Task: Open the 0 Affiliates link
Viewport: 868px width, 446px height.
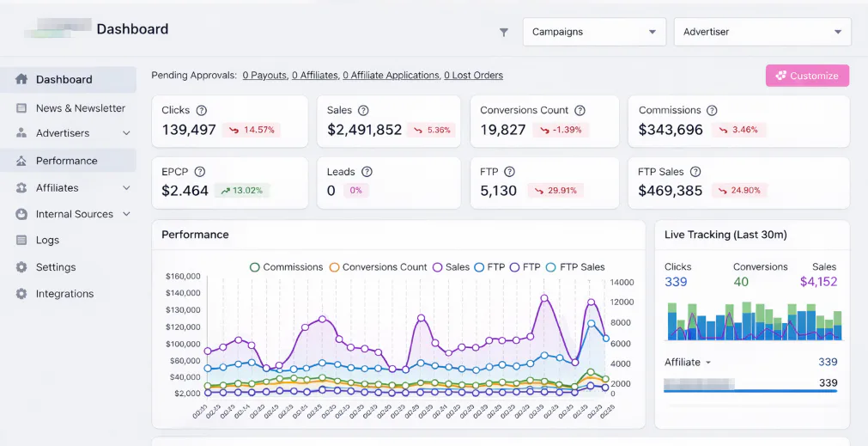Action: 314,76
